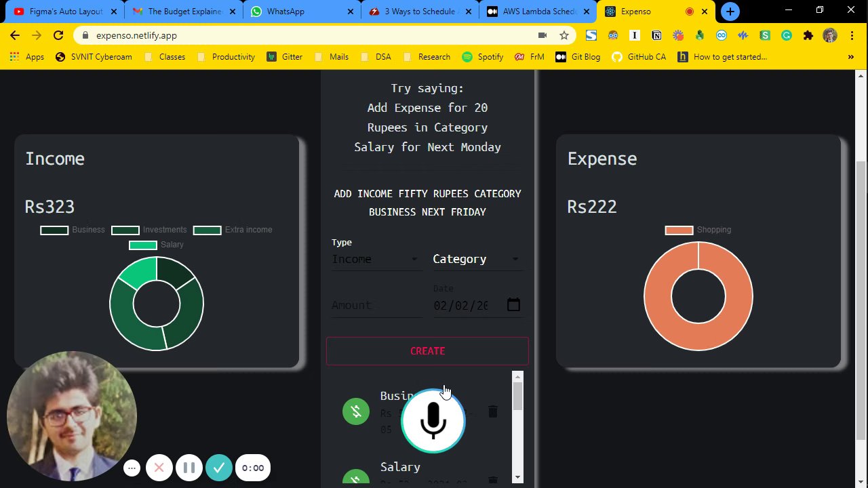Open the DSA bookmarks folder
The image size is (868, 488).
coord(376,57)
